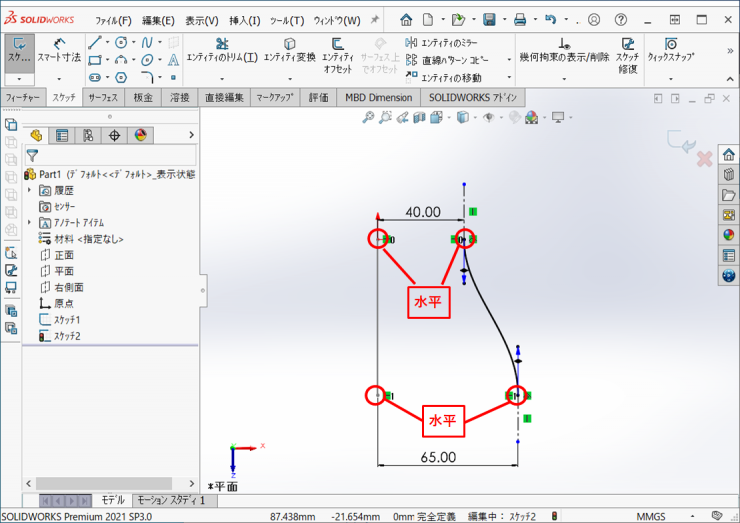This screenshot has width=740, height=523.
Task: Expand the 履歴 (History) tree node
Action: (30, 190)
